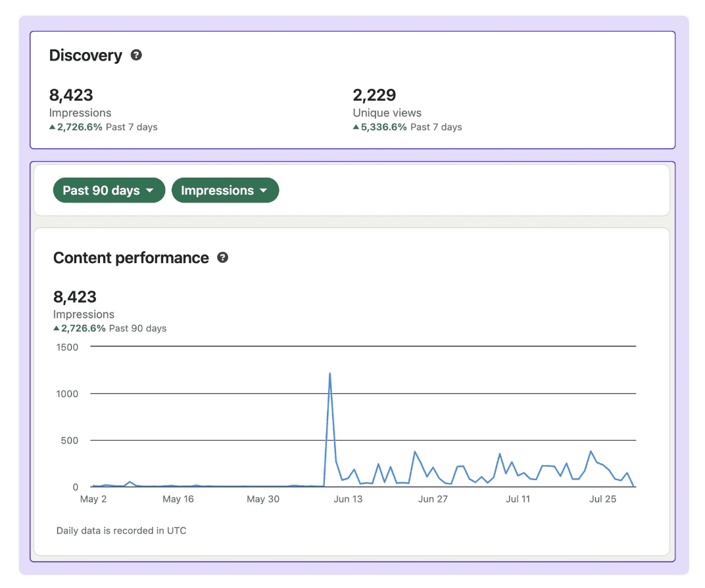
Task: Click the increase arrow beside 5,336.6%
Action: 356,127
